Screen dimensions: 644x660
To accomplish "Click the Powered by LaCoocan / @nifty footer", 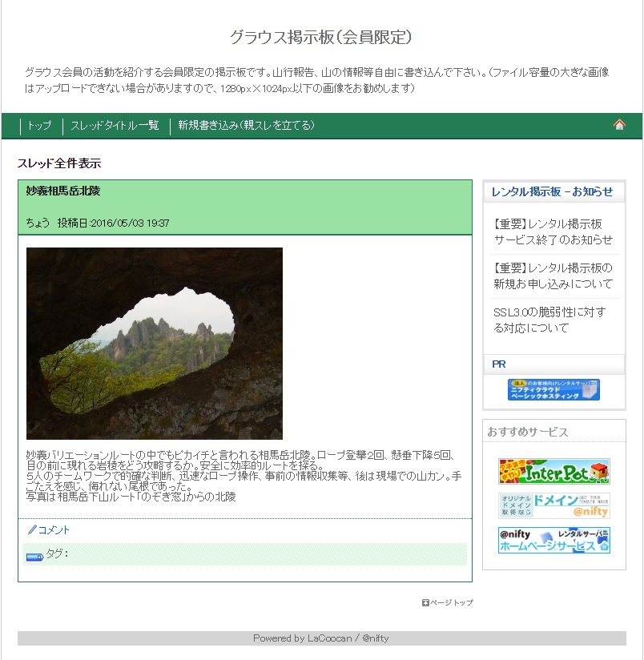I will [x=320, y=638].
